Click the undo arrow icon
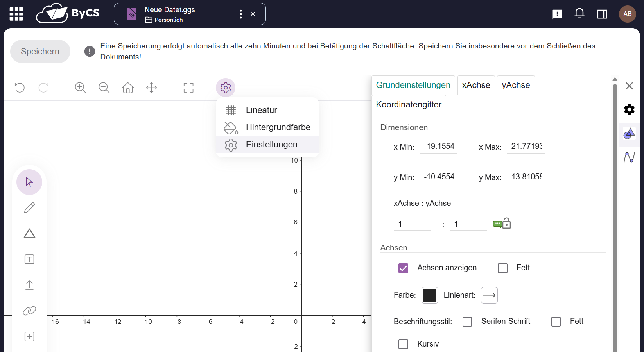644x352 pixels. [20, 88]
